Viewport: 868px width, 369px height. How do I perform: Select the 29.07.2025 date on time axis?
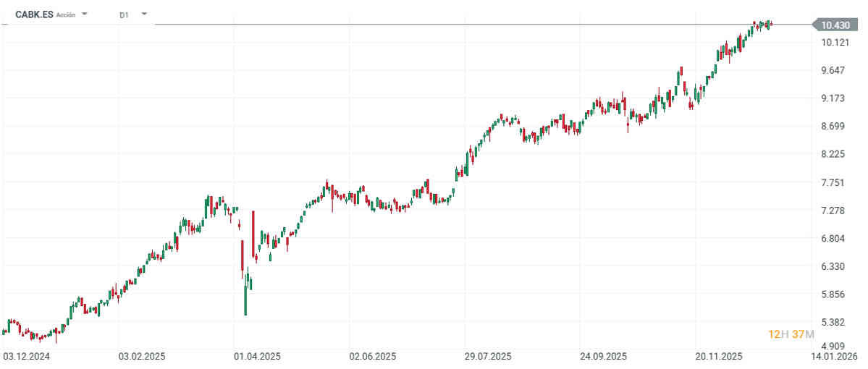pos(488,357)
